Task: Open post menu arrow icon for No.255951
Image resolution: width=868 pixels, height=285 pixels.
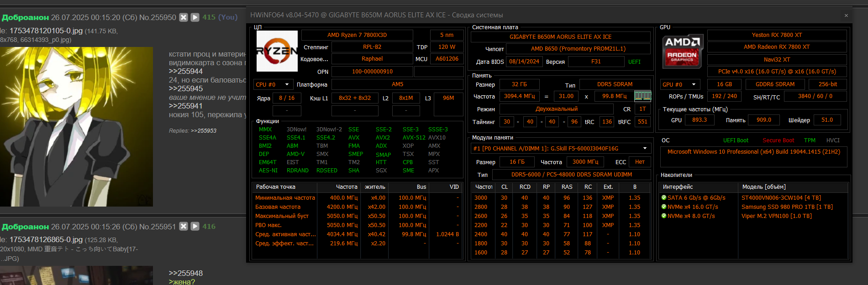Action: click(195, 226)
